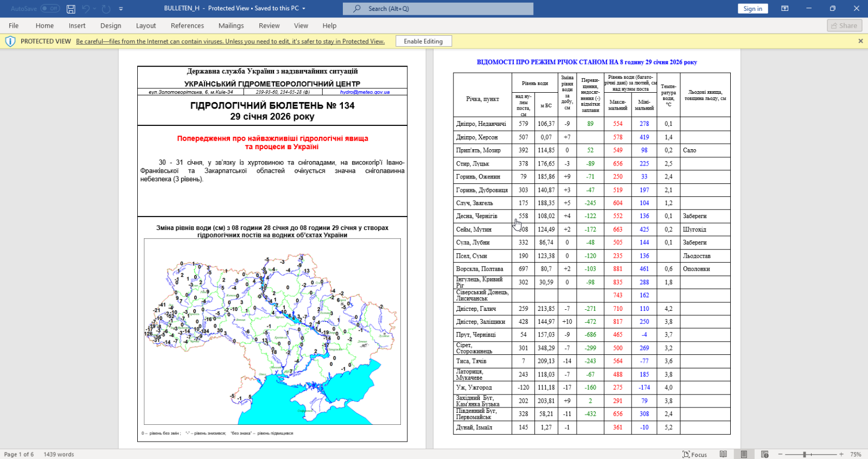Screen dimensions: 868x459
Task: Click the Save icon in title bar
Action: (71, 9)
